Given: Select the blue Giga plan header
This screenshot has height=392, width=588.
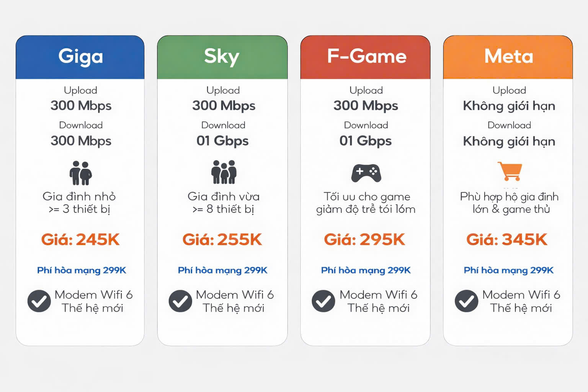Looking at the screenshot, I should pos(80,57).
